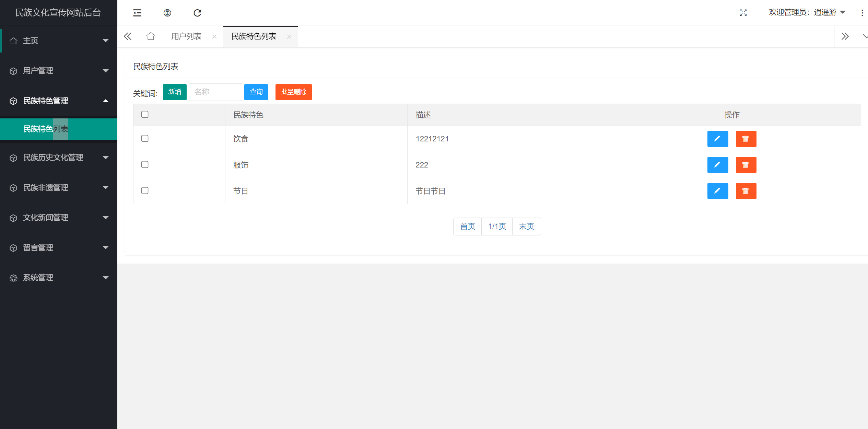Tick the checkbox for the 饮食 row
868x429 pixels.
coord(145,138)
